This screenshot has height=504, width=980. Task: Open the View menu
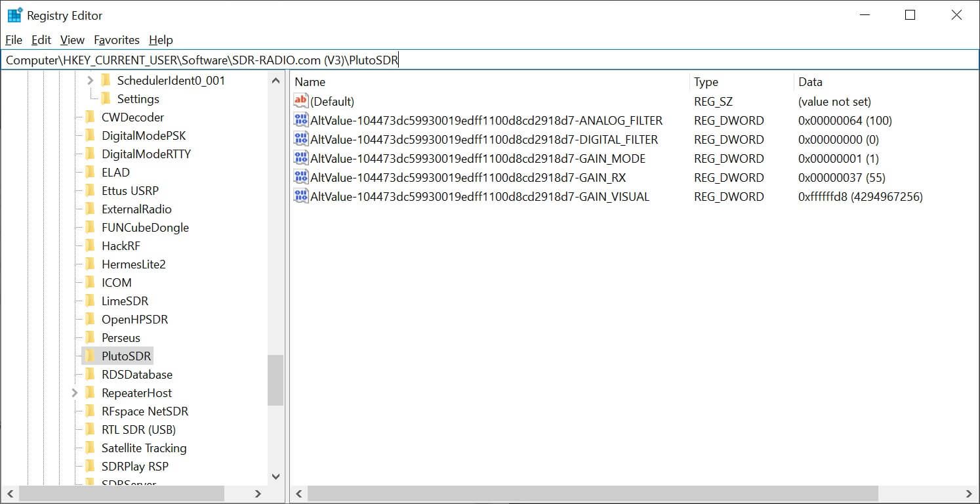pos(71,39)
